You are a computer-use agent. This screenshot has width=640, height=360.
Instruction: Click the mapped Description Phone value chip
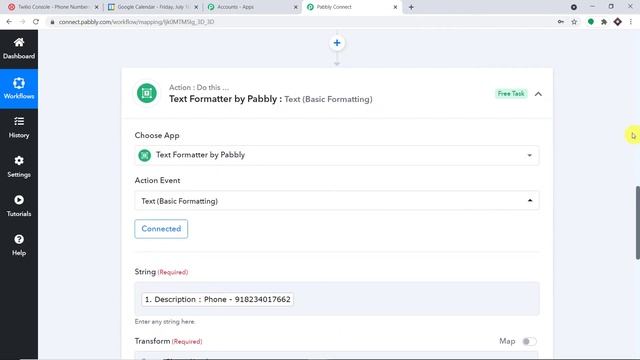[x=217, y=299]
